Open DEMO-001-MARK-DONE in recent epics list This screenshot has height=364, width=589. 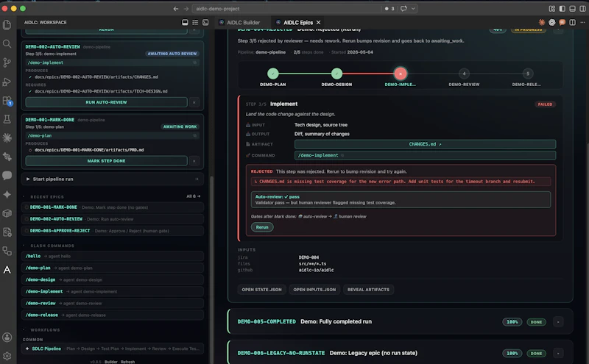(113, 207)
